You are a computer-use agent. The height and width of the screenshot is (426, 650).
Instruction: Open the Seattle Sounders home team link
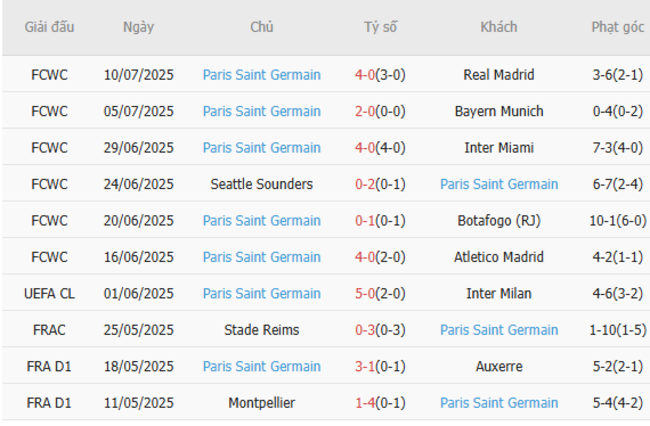261,184
